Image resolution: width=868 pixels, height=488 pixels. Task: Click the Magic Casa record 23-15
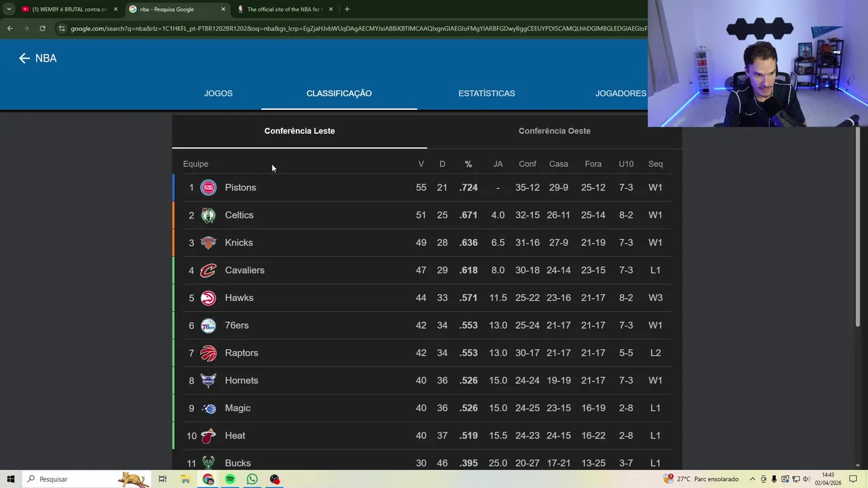559,408
